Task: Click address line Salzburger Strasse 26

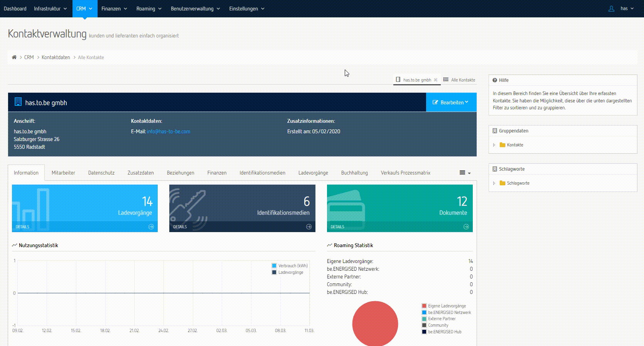Action: (x=37, y=139)
